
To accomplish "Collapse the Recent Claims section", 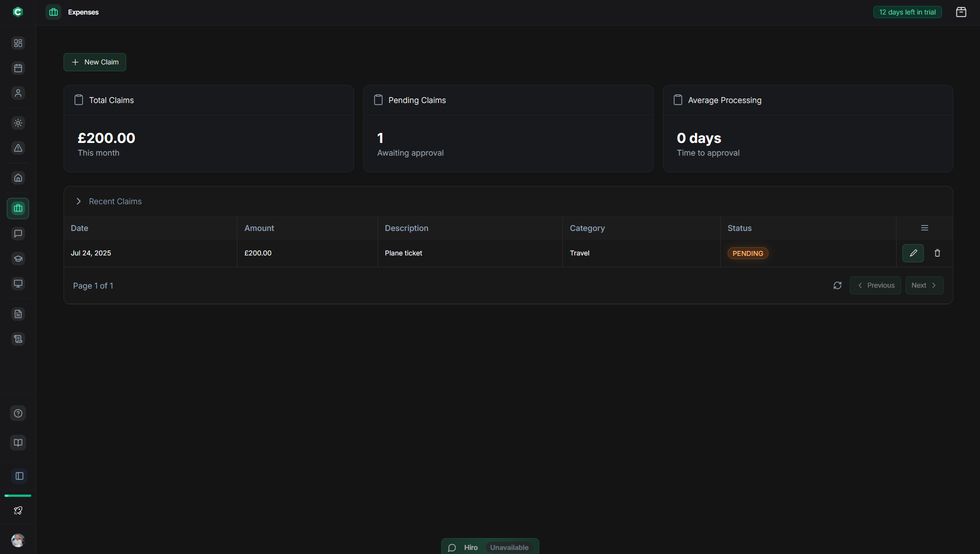I will pyautogui.click(x=78, y=201).
